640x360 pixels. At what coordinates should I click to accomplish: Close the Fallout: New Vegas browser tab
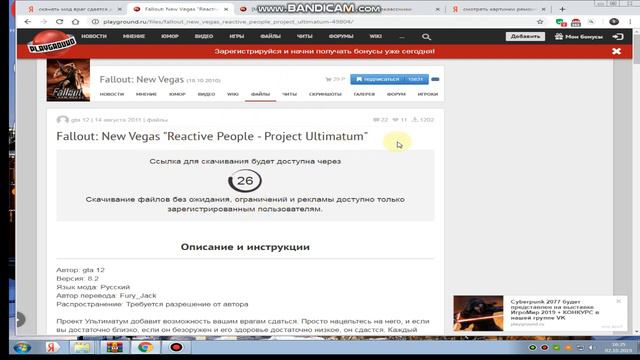coord(227,9)
